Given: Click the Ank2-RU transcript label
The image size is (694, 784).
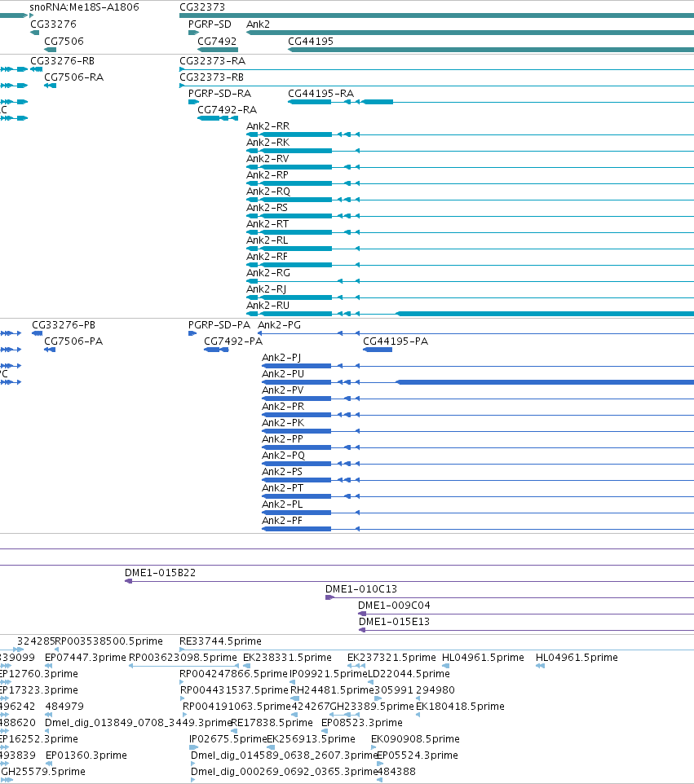Looking at the screenshot, I should (x=267, y=306).
